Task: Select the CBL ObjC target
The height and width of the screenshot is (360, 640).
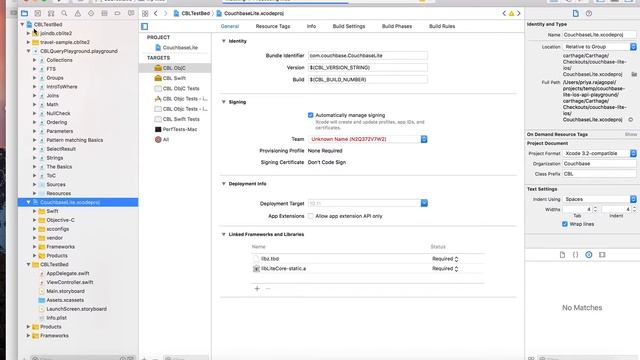Action: pos(175,68)
